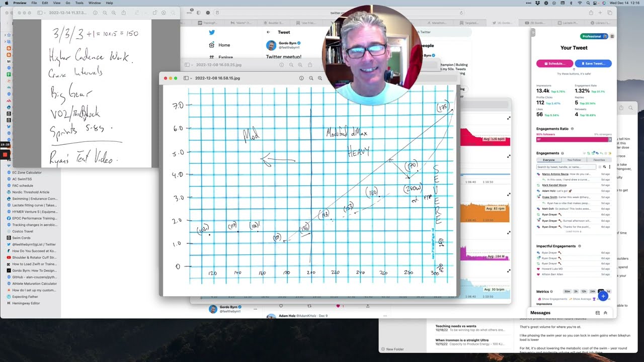Toggle sidebar view in 16.58.15.jpg window

[x=186, y=78]
